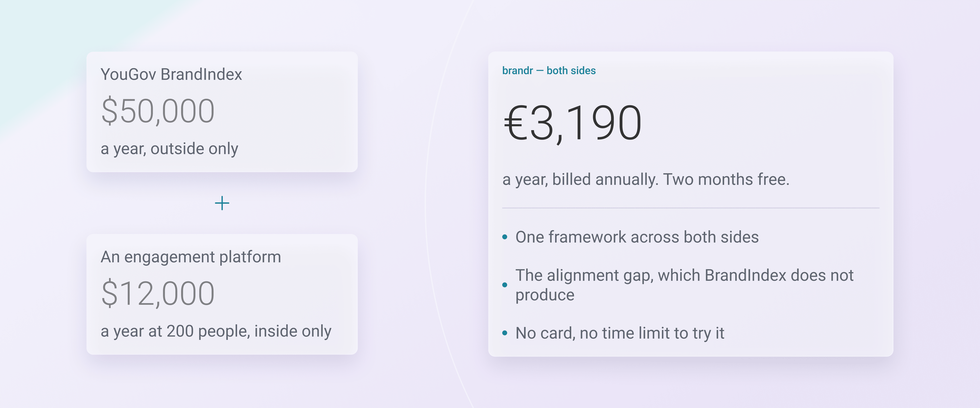This screenshot has width=980, height=408.
Task: Click the teal plus sign between the cards
Action: tap(222, 203)
